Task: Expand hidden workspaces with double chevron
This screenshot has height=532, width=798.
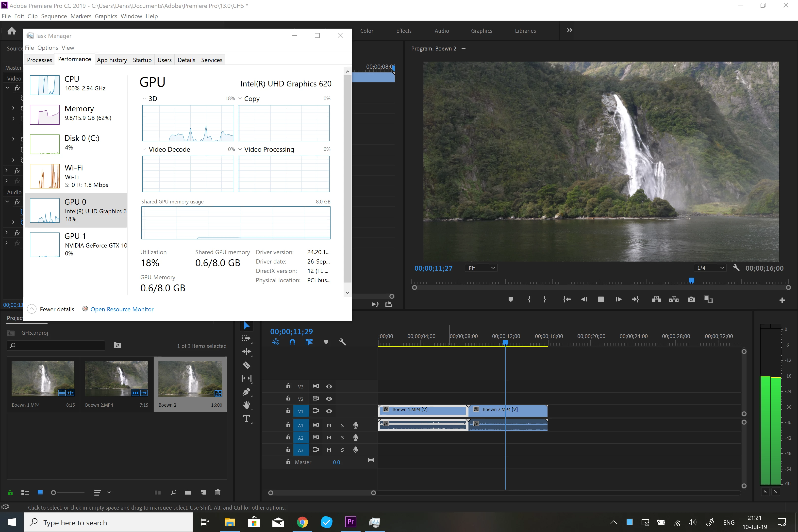Action: pos(569,30)
